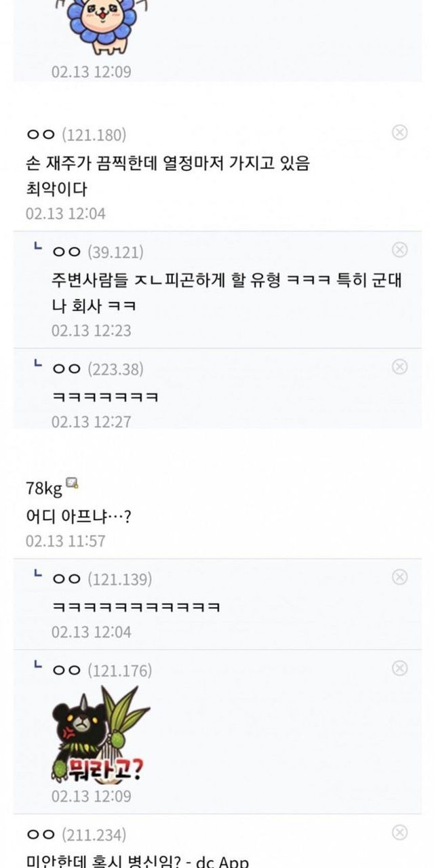Click the delete X on the 211.234 comment

tap(400, 832)
